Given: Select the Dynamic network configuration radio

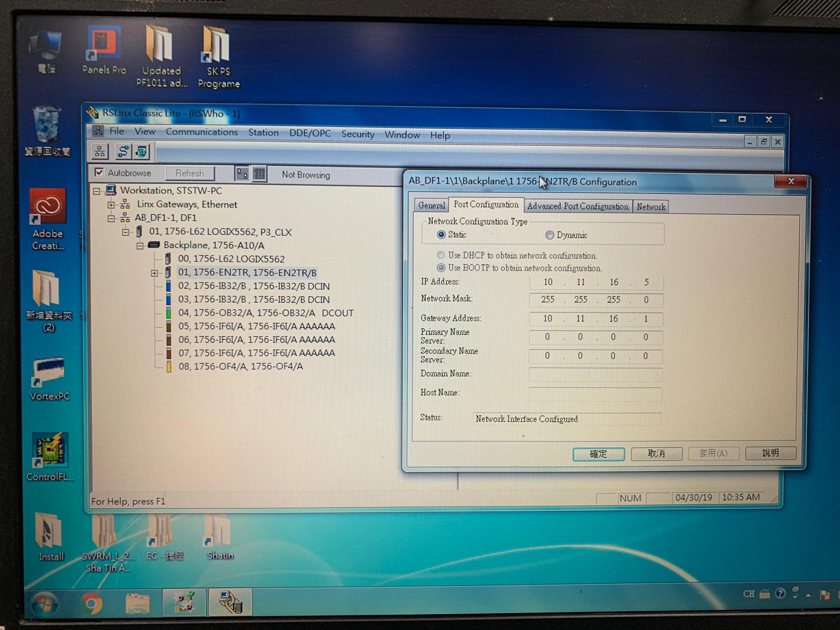Looking at the screenshot, I should pyautogui.click(x=550, y=235).
